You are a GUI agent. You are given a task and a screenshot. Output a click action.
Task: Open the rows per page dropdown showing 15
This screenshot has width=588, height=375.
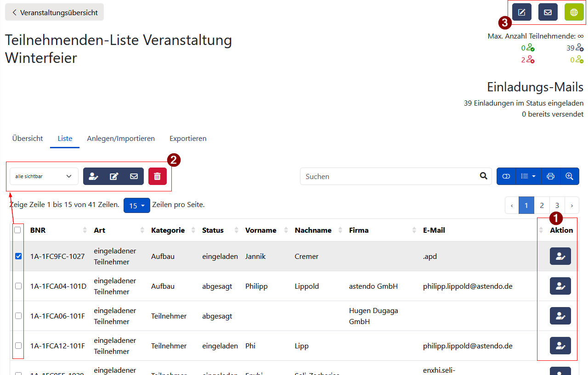(x=136, y=206)
